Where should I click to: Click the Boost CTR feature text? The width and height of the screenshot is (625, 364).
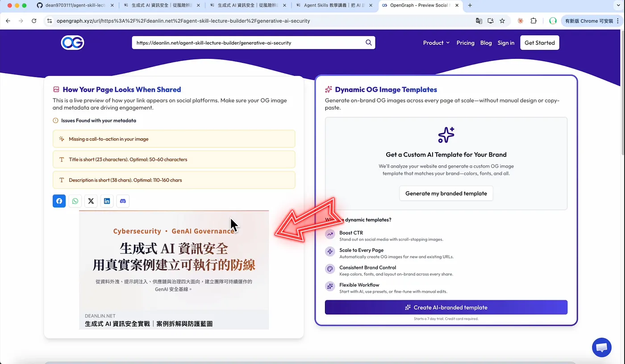pyautogui.click(x=351, y=233)
